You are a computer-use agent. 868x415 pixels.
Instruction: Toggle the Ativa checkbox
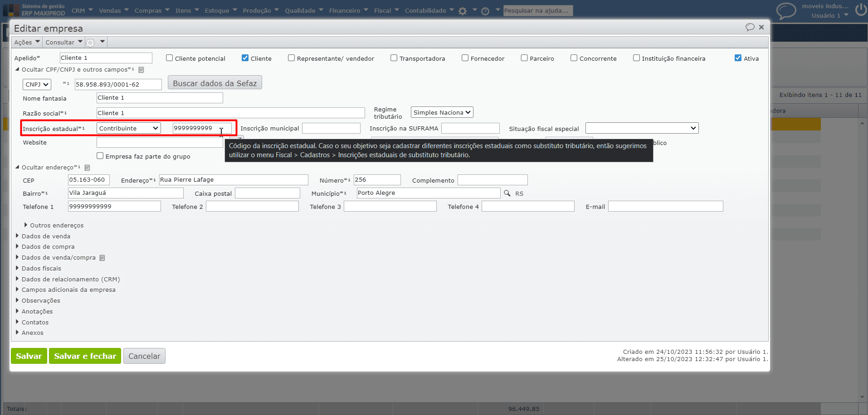(x=738, y=58)
